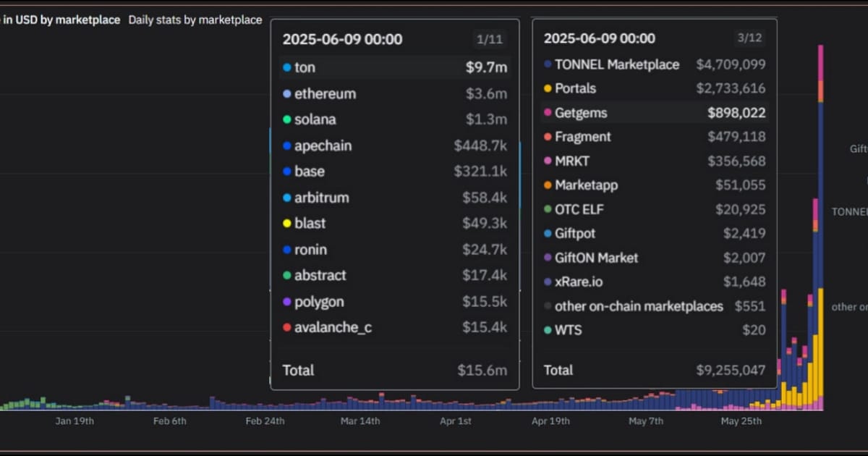
Task: Expand the other on-chain marketplaces entry
Action: (x=639, y=306)
